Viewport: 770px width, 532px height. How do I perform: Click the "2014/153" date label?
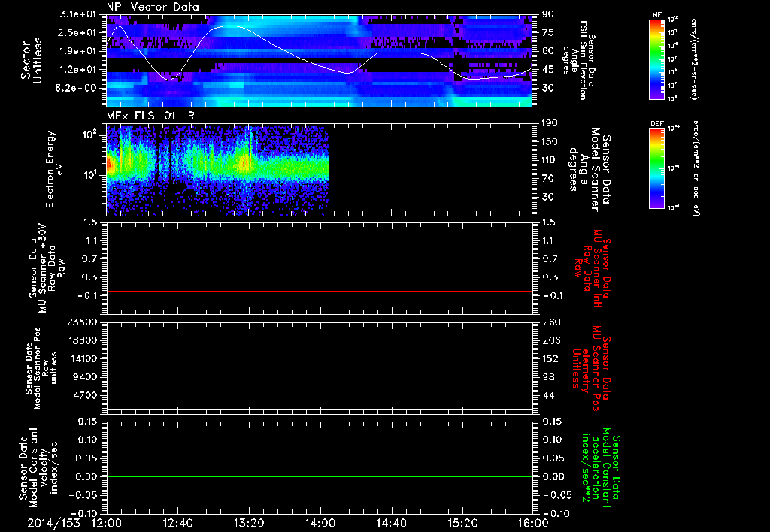point(53,523)
